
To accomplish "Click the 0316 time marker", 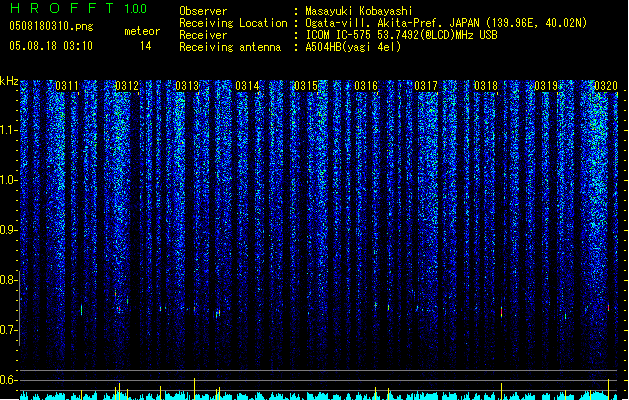I will pos(366,86).
